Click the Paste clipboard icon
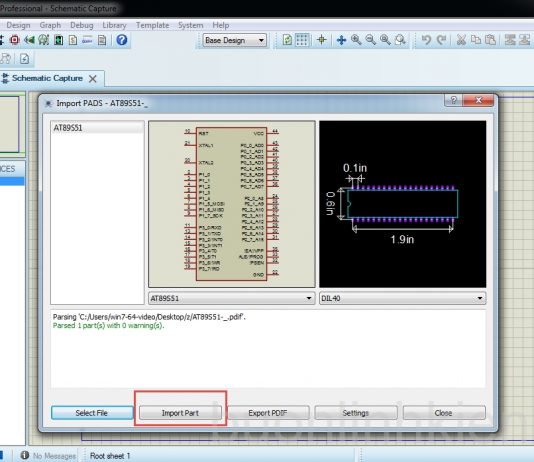 (x=490, y=40)
